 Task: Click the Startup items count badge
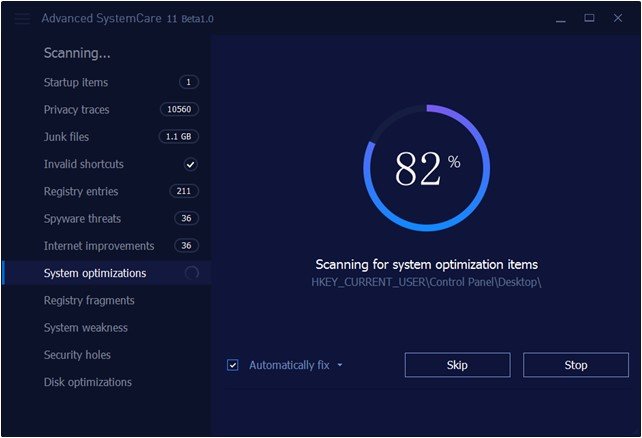tap(189, 82)
